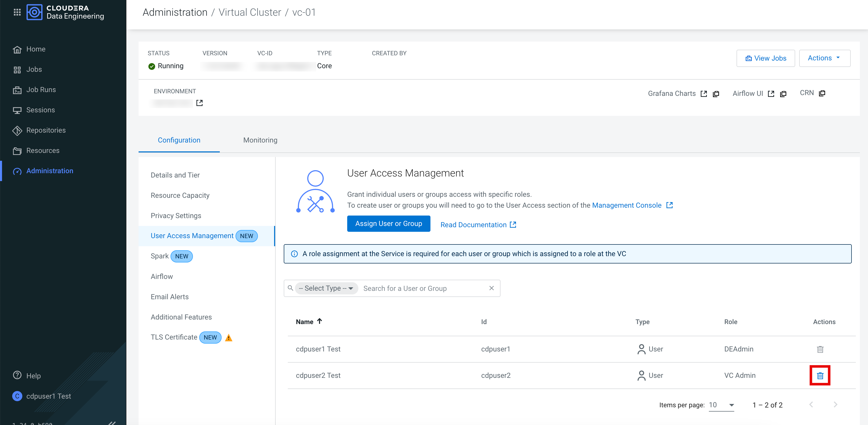This screenshot has height=425, width=868.
Task: Open the TLS Certificate settings
Action: click(174, 337)
